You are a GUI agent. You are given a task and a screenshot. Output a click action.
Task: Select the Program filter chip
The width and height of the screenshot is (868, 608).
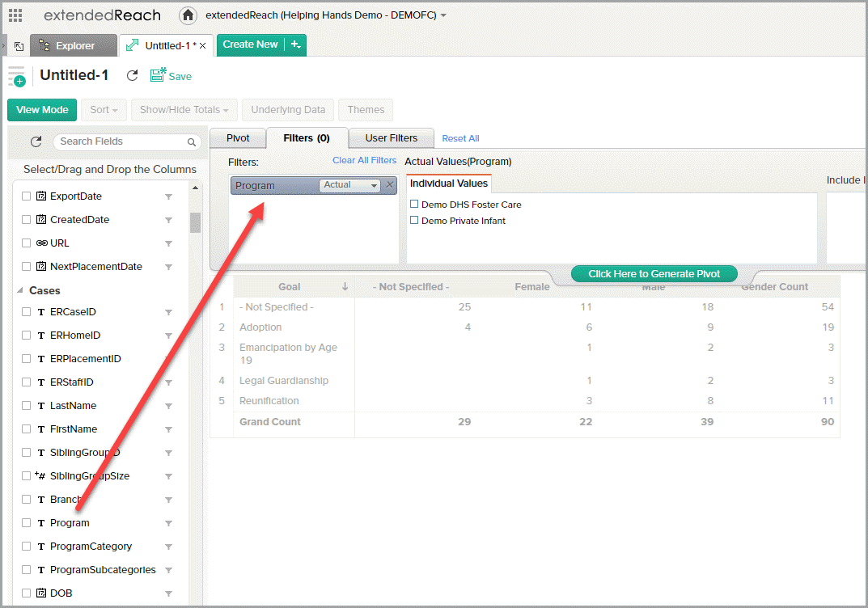tap(274, 185)
